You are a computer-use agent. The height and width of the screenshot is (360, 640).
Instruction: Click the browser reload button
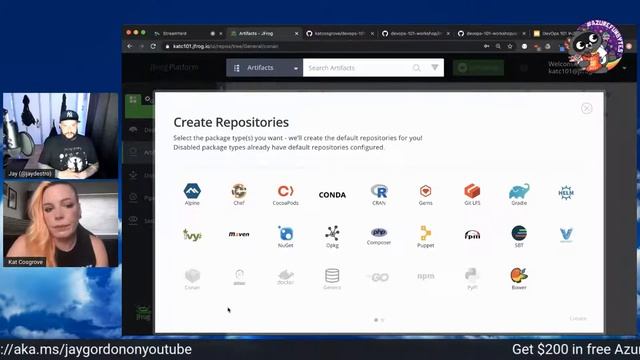(153, 47)
